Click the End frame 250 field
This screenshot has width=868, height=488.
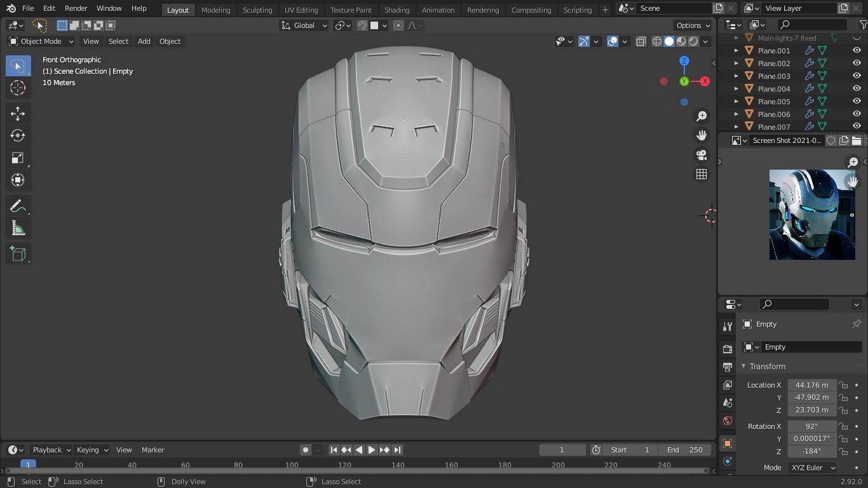[x=685, y=450]
